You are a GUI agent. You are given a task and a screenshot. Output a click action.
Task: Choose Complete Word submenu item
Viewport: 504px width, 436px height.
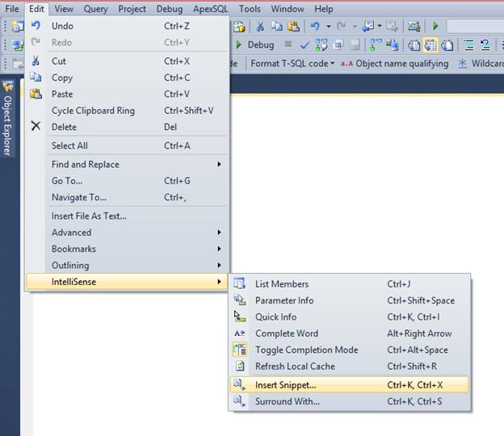350,333
